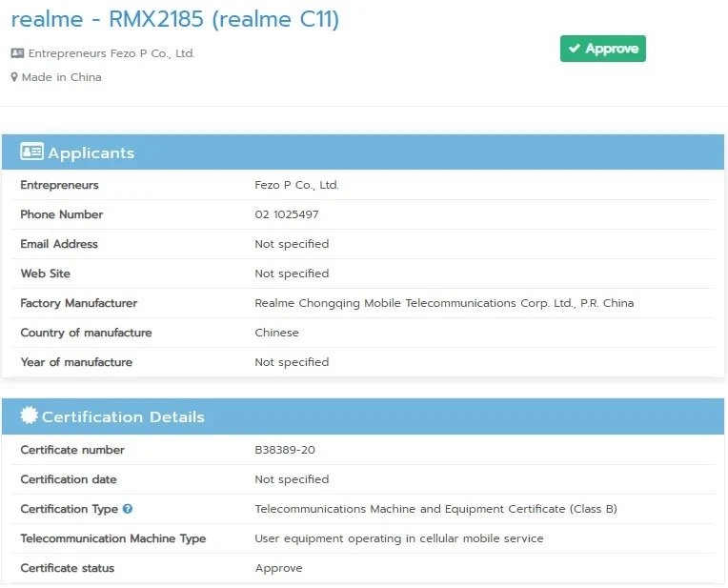The image size is (728, 588).
Task: Select 'Realme Chongqing Mobile Telecommunications Corp. Ltd.' value
Action: coord(444,303)
